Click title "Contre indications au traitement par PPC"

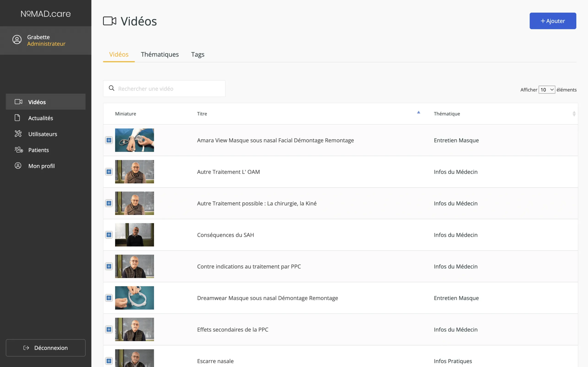(x=249, y=267)
